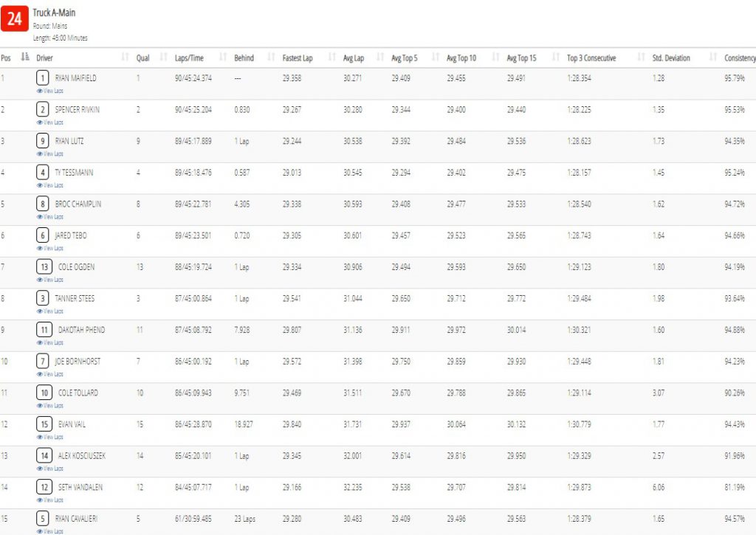
Task: Sort by Top 3 Consecutive column header
Action: pos(591,58)
